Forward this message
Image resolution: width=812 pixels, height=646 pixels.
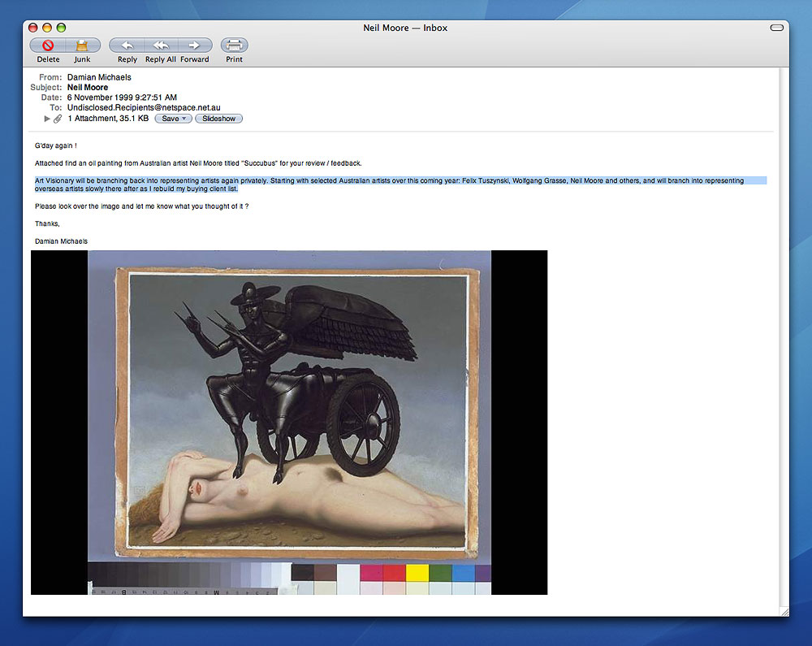click(x=195, y=45)
